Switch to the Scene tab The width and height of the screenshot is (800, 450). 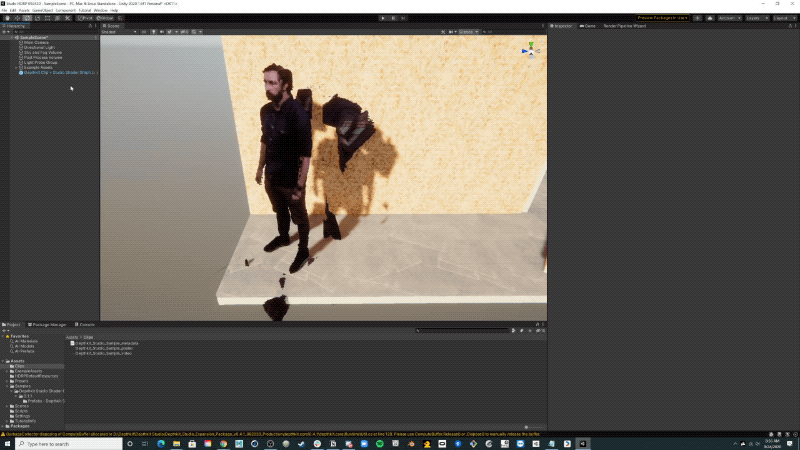click(111, 26)
